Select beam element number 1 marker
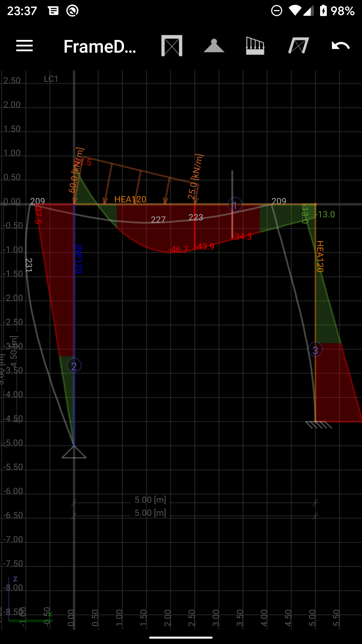This screenshot has width=362, height=644. point(235,204)
